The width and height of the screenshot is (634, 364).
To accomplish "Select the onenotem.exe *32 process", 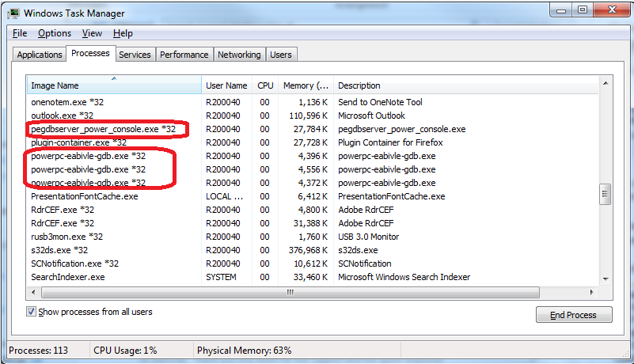I will coord(313,102).
